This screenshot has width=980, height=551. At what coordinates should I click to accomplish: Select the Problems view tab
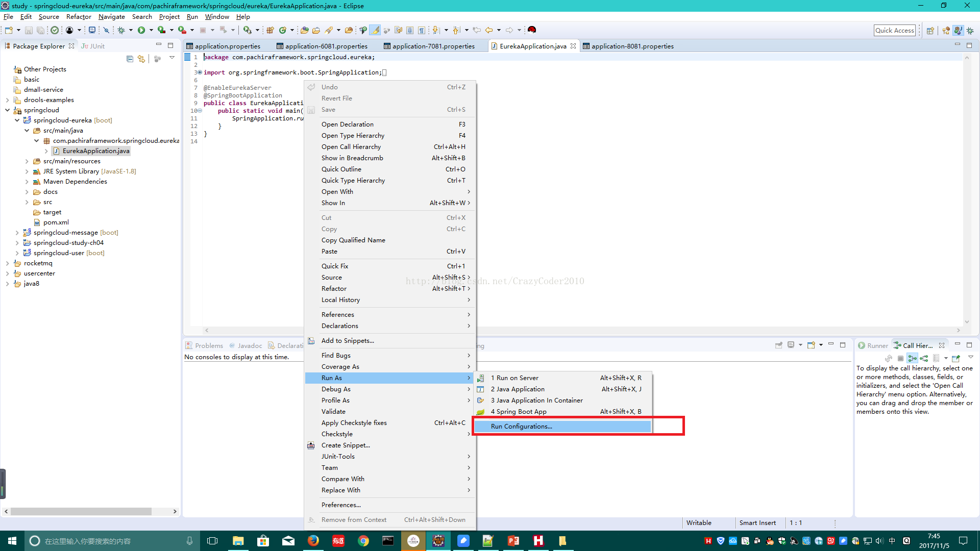click(x=204, y=345)
